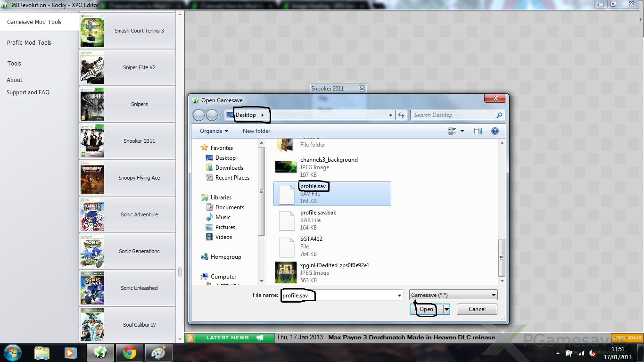Click the change view icon
The height and width of the screenshot is (362, 644).
pos(453,131)
